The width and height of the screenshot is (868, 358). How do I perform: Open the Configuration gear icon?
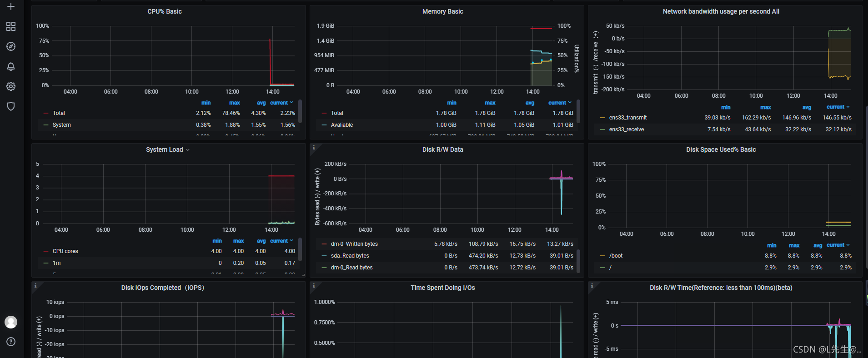pyautogui.click(x=11, y=86)
